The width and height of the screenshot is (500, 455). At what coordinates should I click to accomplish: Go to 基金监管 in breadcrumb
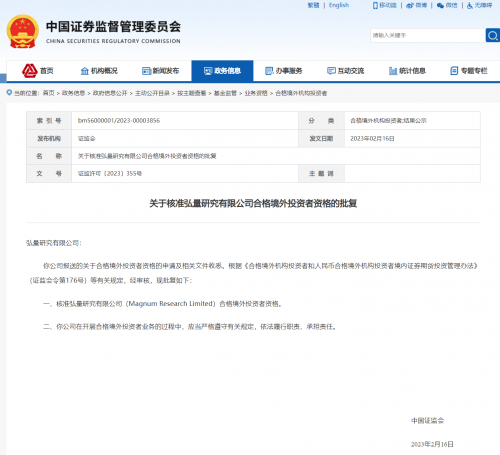[x=225, y=93]
